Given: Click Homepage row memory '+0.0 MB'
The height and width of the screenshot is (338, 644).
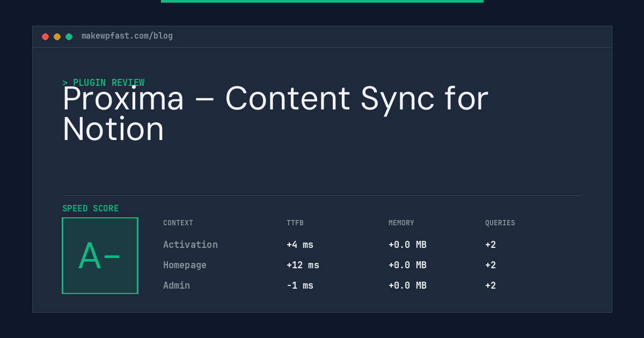Looking at the screenshot, I should (x=407, y=265).
